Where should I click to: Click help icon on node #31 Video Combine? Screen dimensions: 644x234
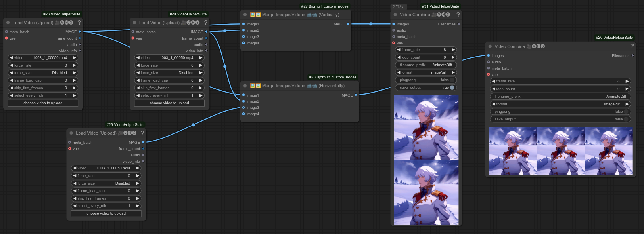(x=458, y=15)
